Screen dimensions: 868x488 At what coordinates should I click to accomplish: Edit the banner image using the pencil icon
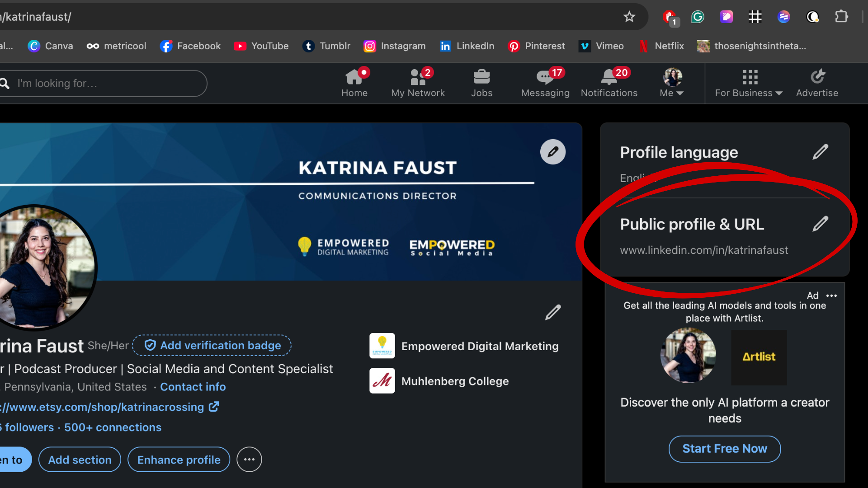tap(553, 152)
